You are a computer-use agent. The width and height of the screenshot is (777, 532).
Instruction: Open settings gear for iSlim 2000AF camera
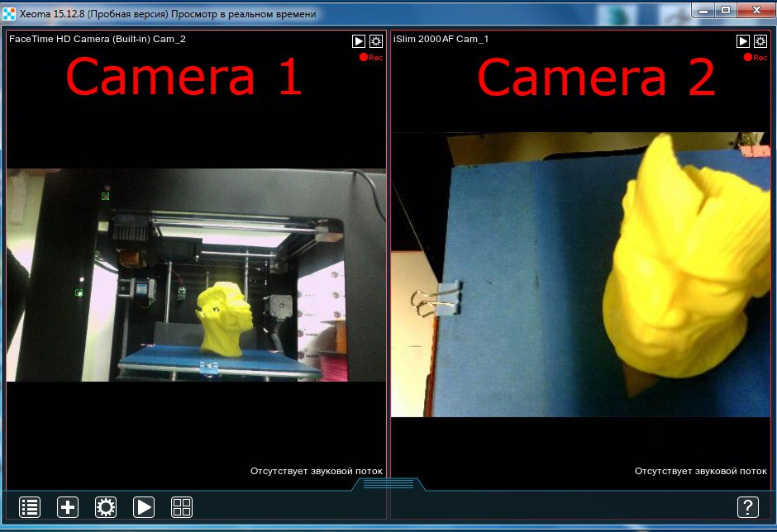pos(760,41)
